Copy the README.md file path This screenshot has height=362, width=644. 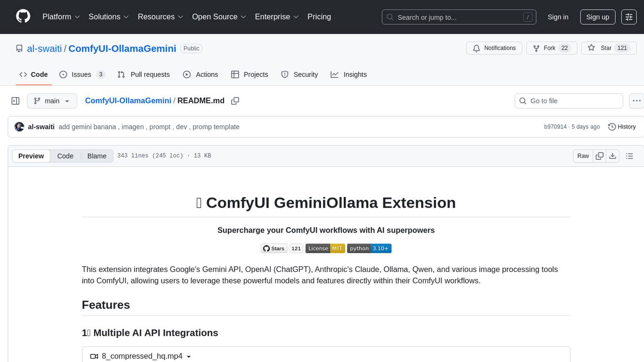click(235, 101)
